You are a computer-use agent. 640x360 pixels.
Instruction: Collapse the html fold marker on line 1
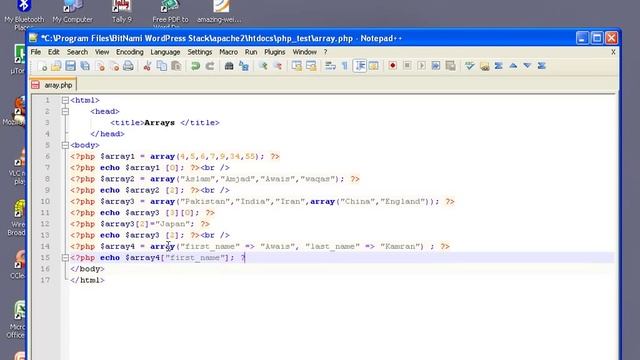tap(65, 100)
